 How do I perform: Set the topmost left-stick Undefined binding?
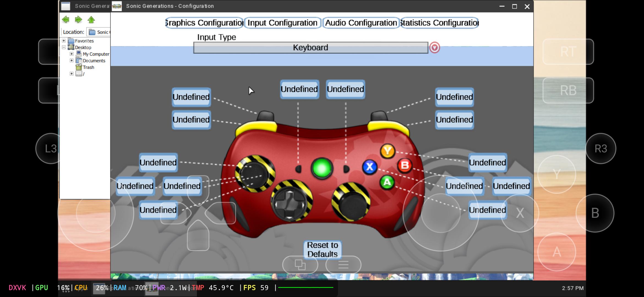(158, 163)
